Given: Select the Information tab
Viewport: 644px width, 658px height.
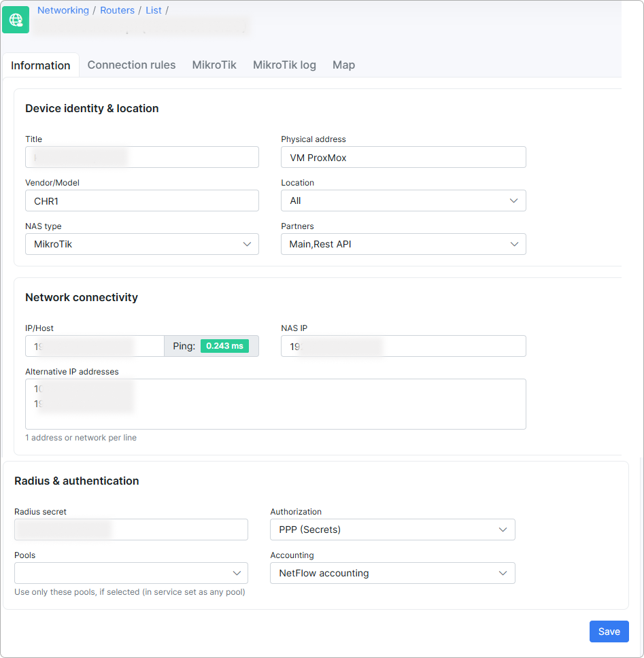Looking at the screenshot, I should tap(41, 65).
